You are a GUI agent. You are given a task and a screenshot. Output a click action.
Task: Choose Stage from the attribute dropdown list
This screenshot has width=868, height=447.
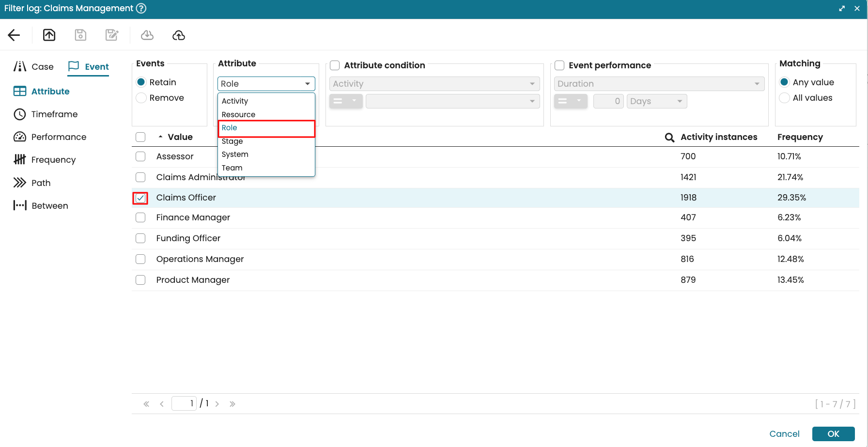[x=232, y=141]
